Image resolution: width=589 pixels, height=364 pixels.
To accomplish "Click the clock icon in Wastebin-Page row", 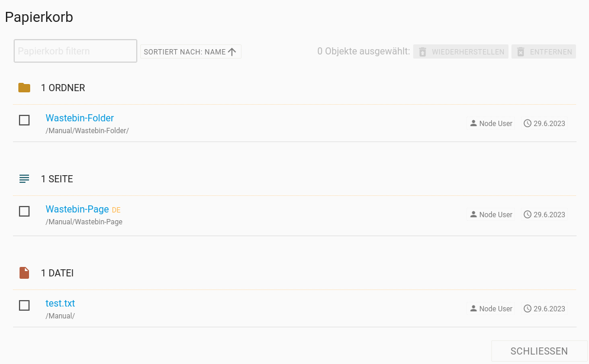I will coord(527,214).
